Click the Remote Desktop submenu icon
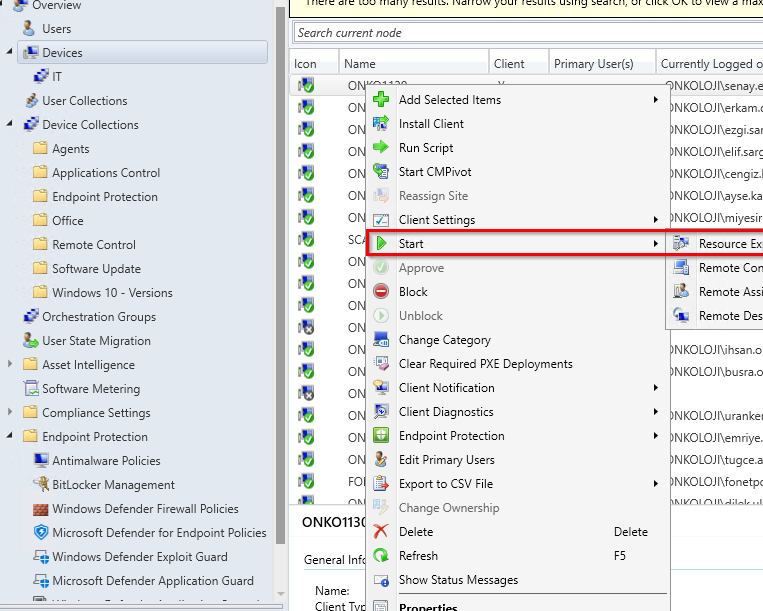763x611 pixels. tap(681, 315)
